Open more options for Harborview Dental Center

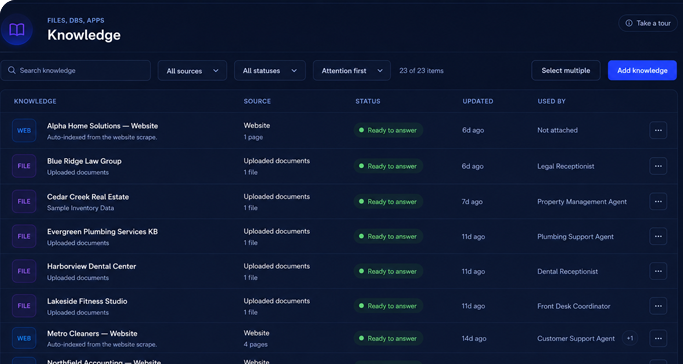658,271
